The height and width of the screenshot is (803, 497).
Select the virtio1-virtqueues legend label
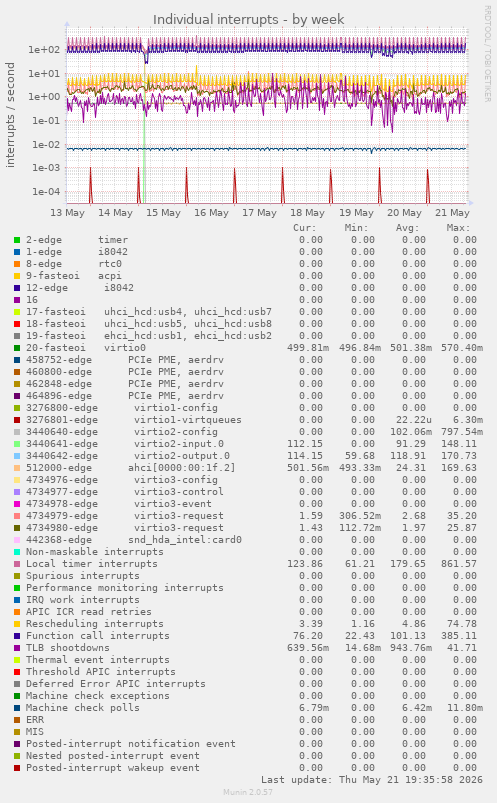[x=188, y=420]
